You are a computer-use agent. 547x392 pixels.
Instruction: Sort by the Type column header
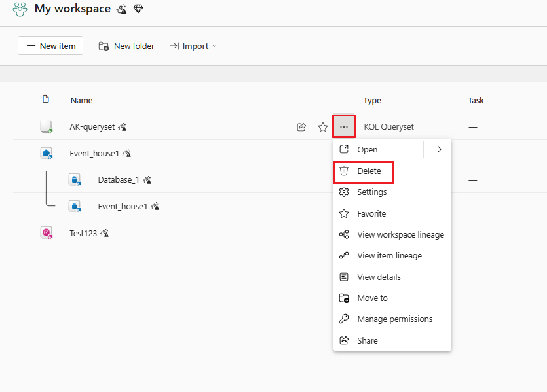coord(372,100)
